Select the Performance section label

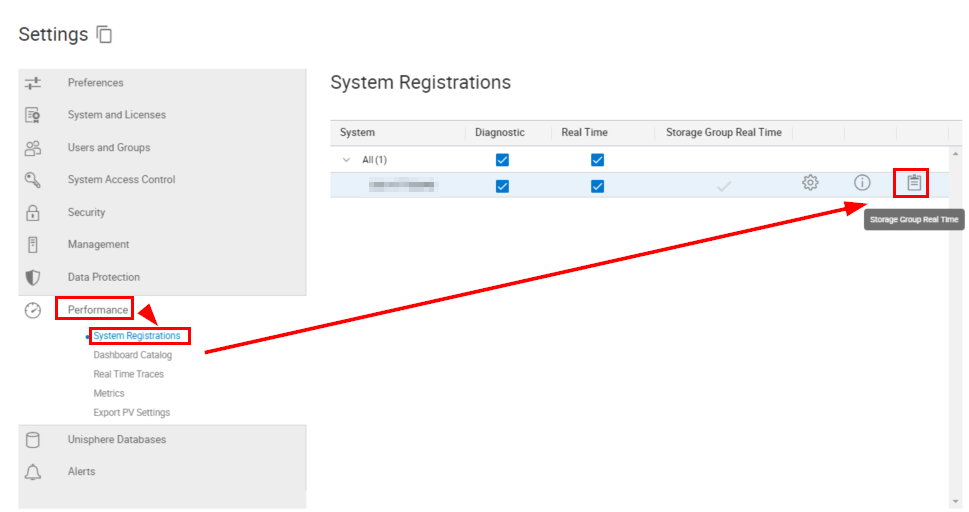click(98, 310)
